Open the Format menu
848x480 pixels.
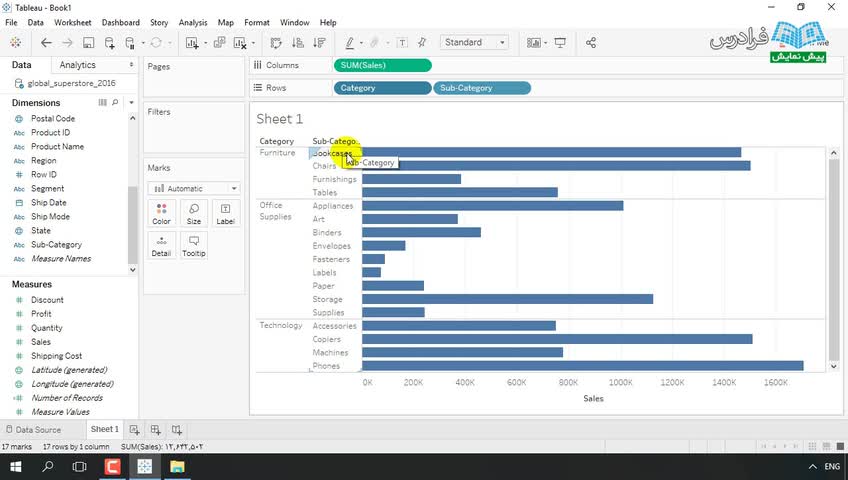[x=257, y=22]
